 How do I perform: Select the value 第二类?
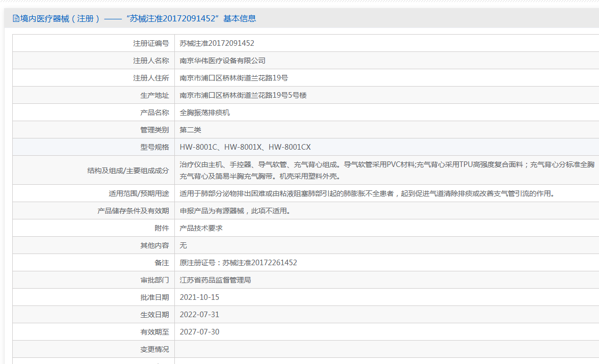(x=190, y=130)
